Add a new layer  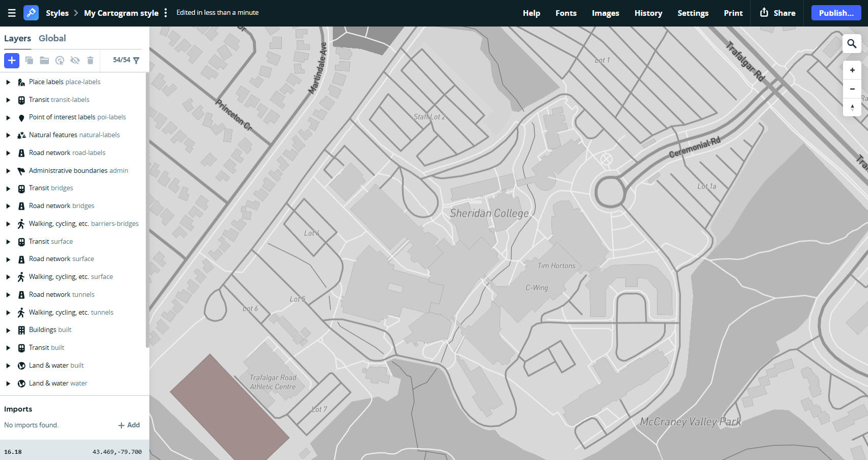pos(11,60)
